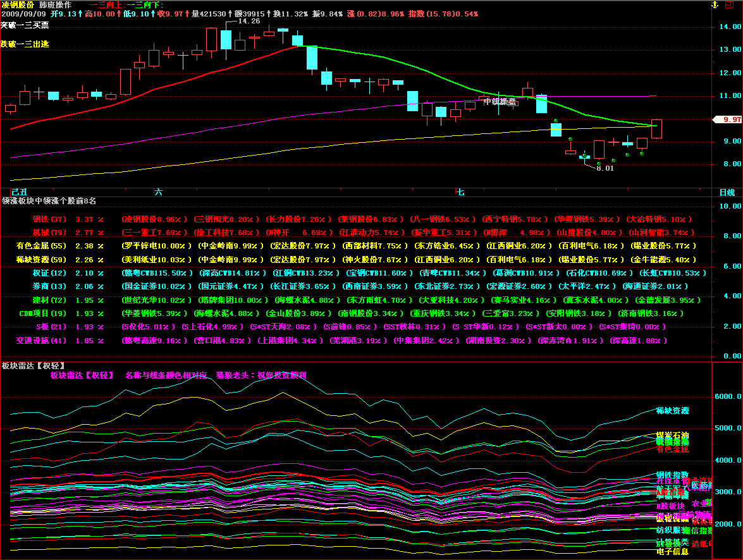The image size is (743, 560).
Task: Click the H股板块 line label
Action: tap(670, 506)
